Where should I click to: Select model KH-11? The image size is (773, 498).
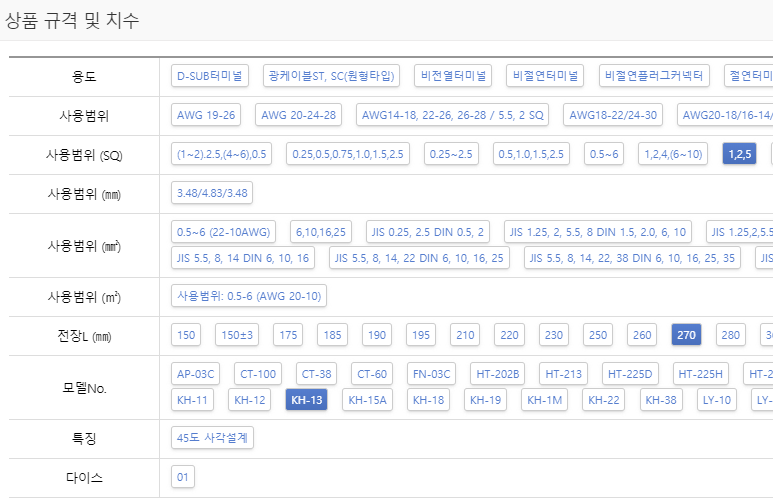(192, 400)
